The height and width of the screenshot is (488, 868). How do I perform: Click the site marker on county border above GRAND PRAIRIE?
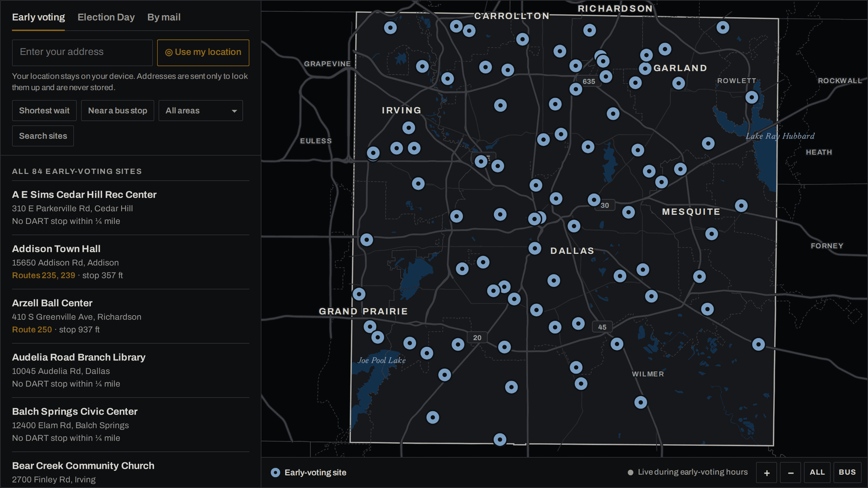tap(359, 294)
